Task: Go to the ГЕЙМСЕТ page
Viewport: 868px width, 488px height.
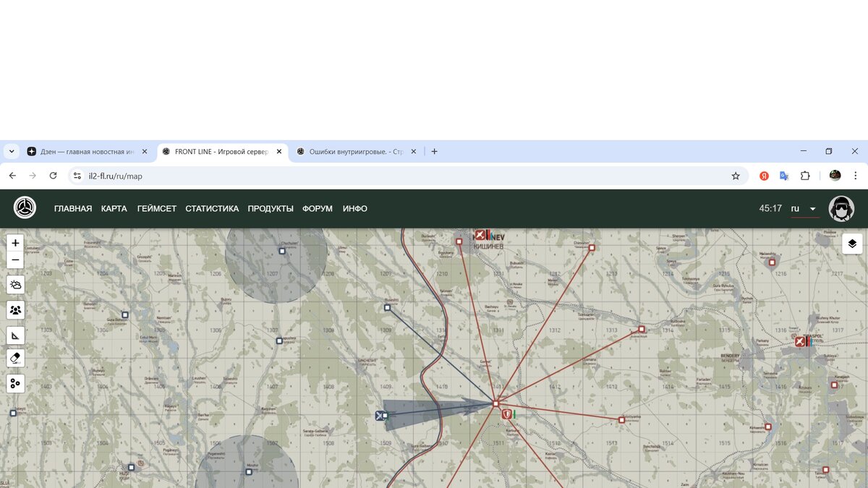Action: [156, 209]
